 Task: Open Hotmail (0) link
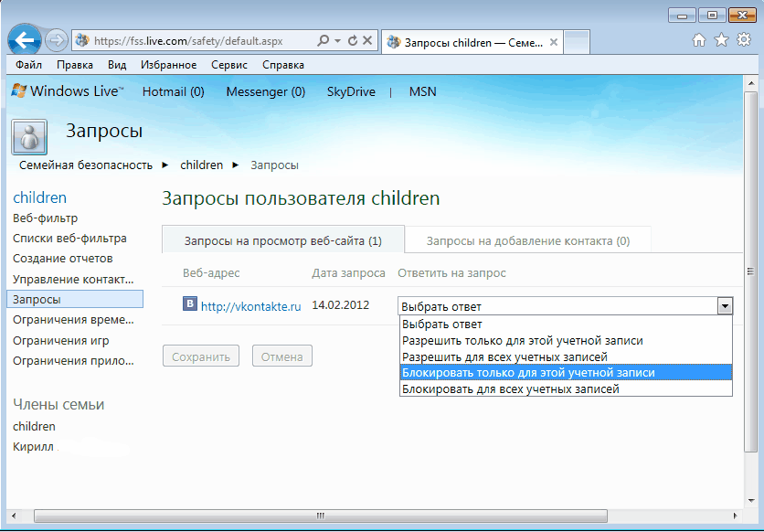click(x=173, y=91)
